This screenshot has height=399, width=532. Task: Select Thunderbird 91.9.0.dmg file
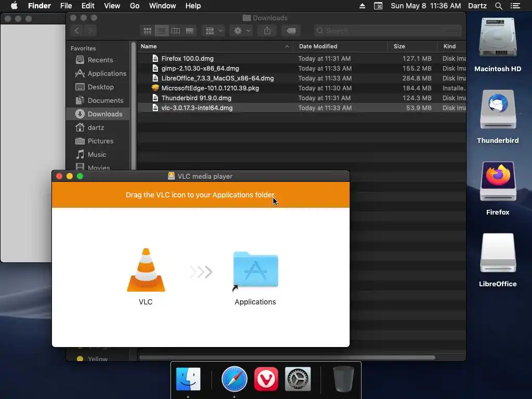pos(302,98)
